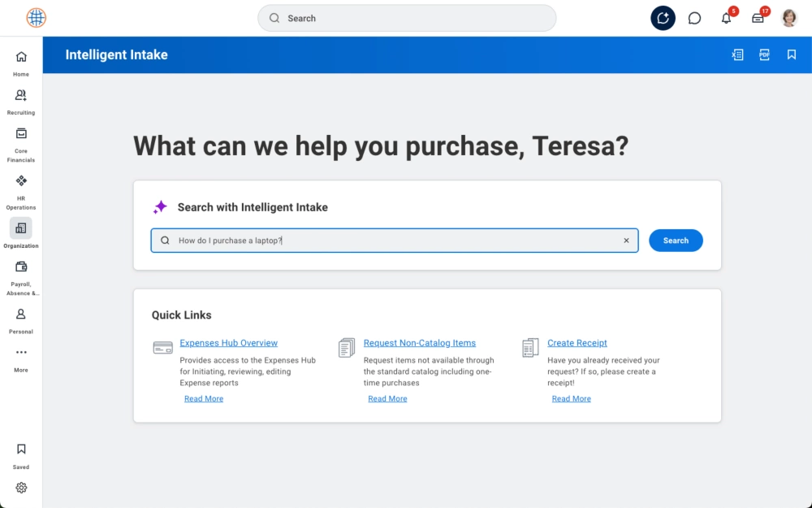
Task: Export page to Excel icon
Action: [737, 54]
